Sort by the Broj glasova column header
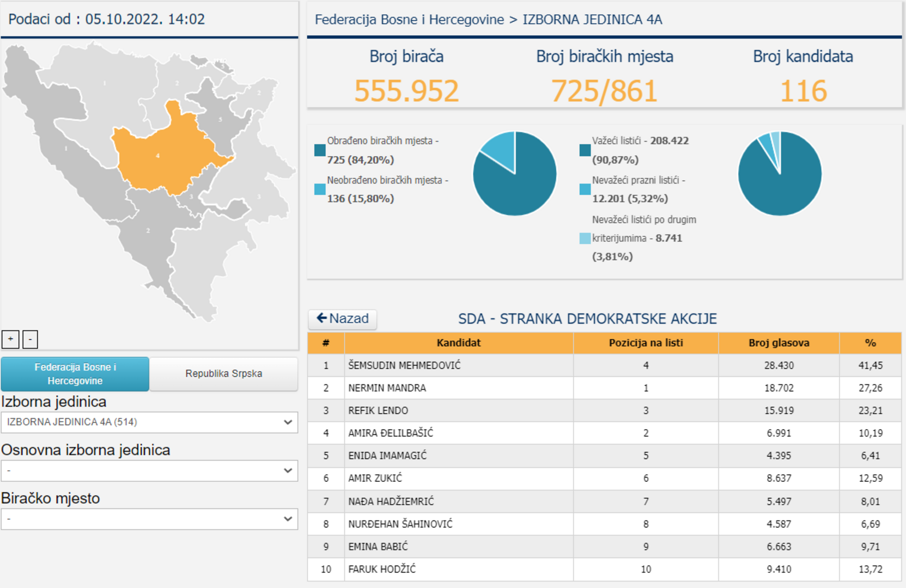906x588 pixels. 779,343
